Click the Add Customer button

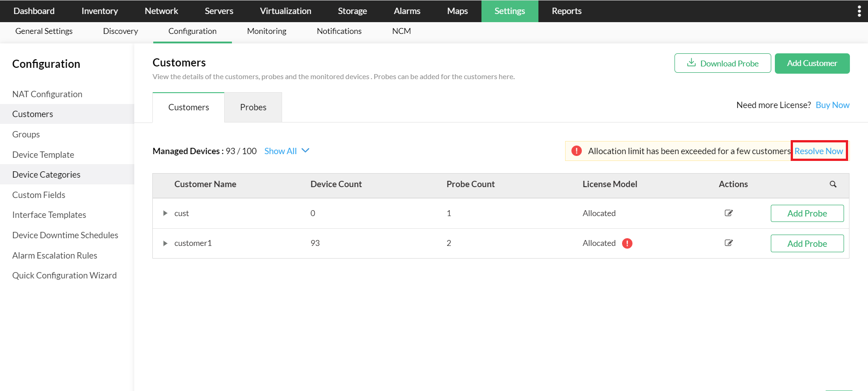(x=812, y=63)
